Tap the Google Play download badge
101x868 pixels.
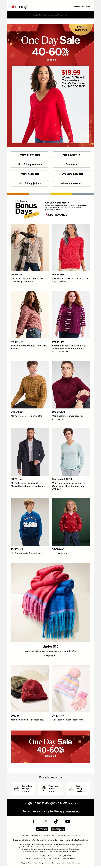[x=58, y=829]
